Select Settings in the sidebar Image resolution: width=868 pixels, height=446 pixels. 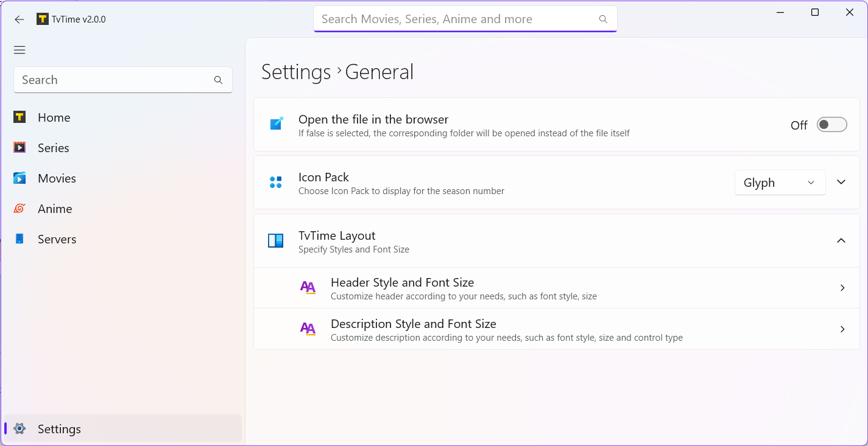click(x=123, y=428)
